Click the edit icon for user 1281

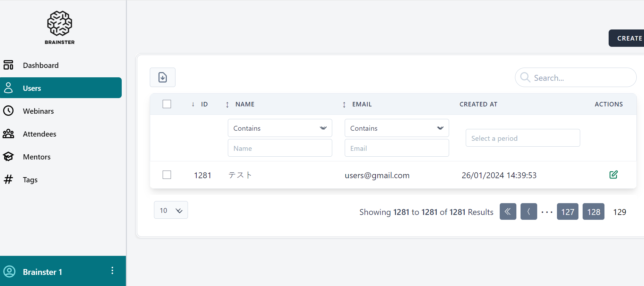pos(613,175)
